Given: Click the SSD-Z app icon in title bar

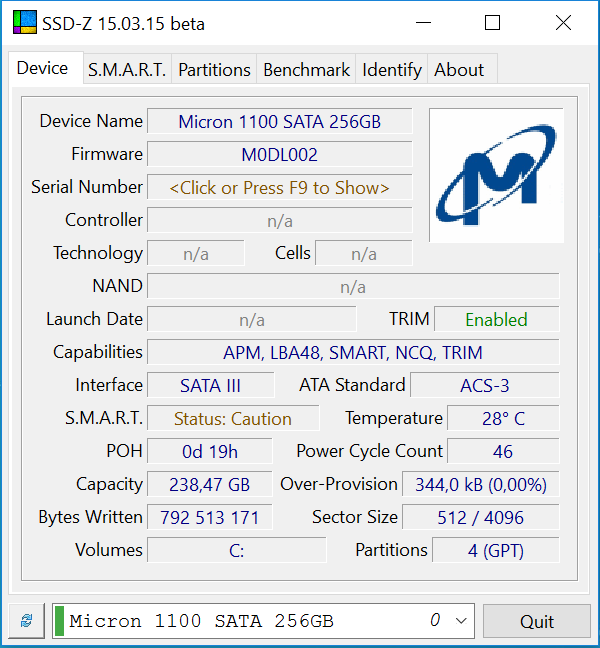Looking at the screenshot, I should pyautogui.click(x=25, y=22).
